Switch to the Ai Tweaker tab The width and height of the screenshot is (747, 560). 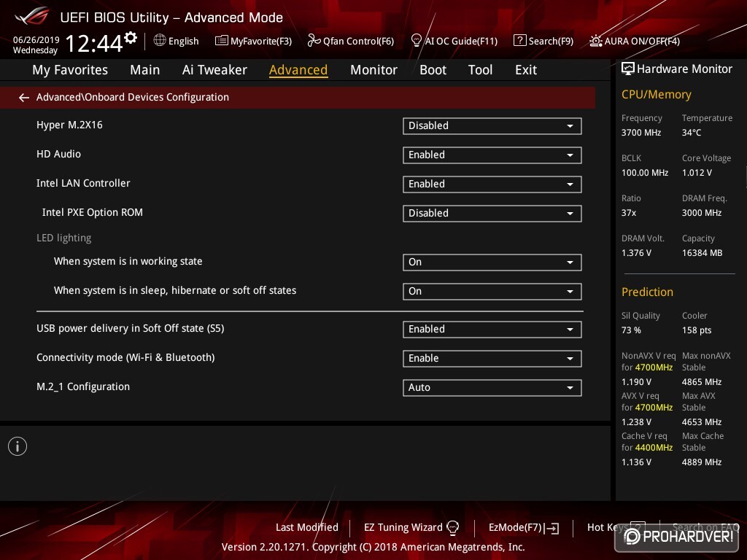(x=214, y=70)
